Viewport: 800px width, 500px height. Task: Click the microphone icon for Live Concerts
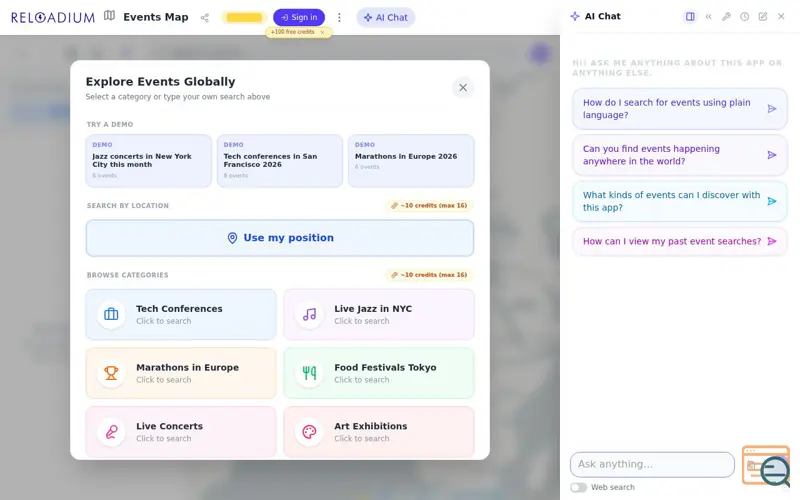point(111,432)
